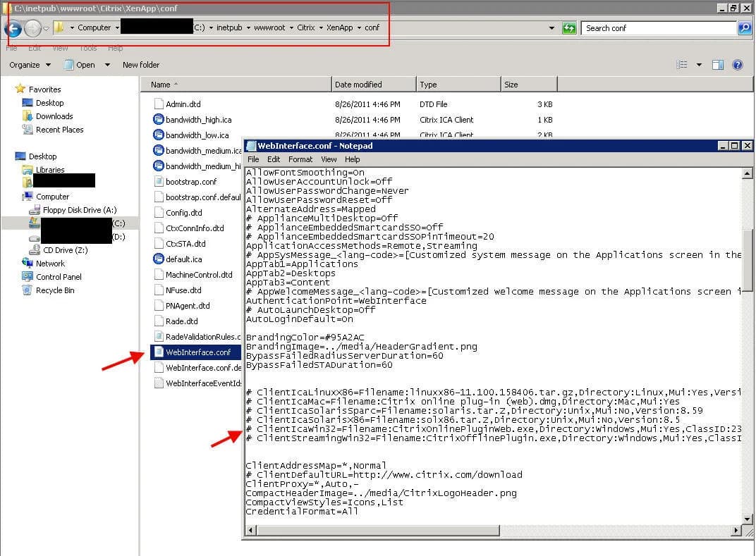The width and height of the screenshot is (756, 556).
Task: Expand the address bar history dropdown
Action: 551,28
